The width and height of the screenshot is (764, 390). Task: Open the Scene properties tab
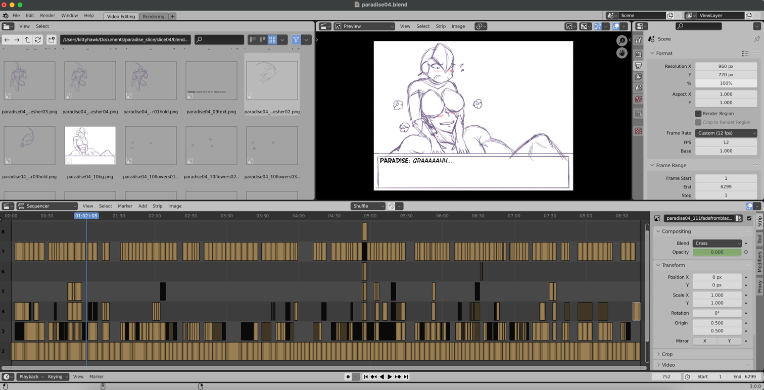coord(639,88)
